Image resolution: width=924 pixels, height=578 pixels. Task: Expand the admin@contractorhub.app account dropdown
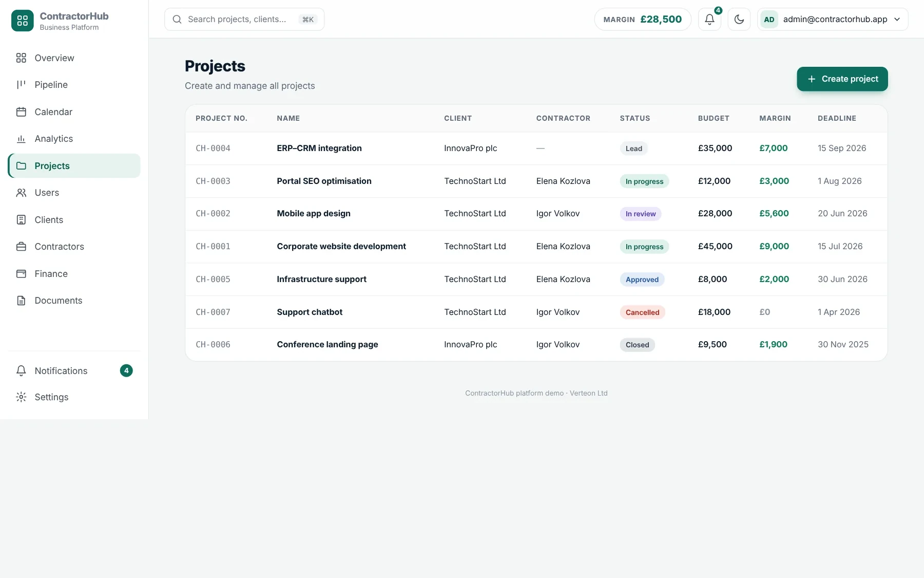[x=833, y=20]
